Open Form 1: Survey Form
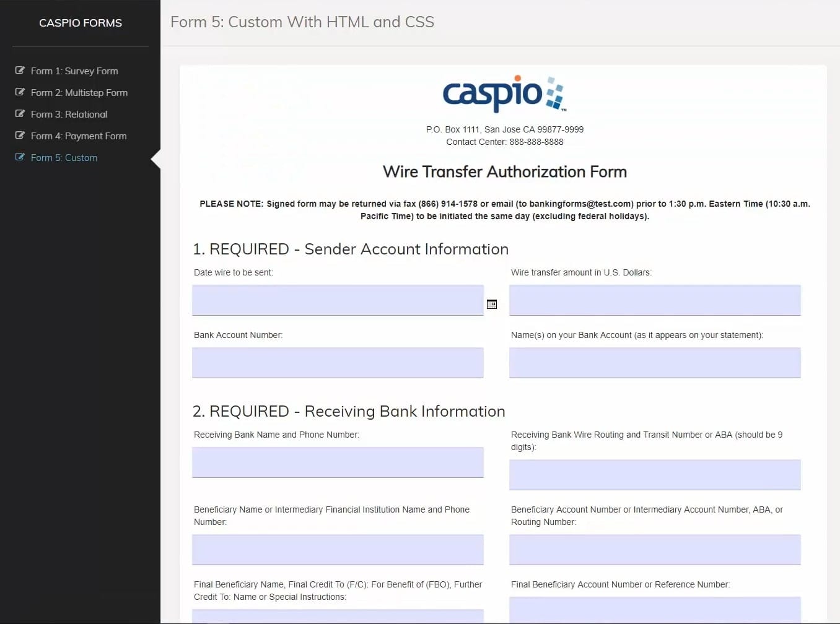840x624 pixels. coord(74,71)
